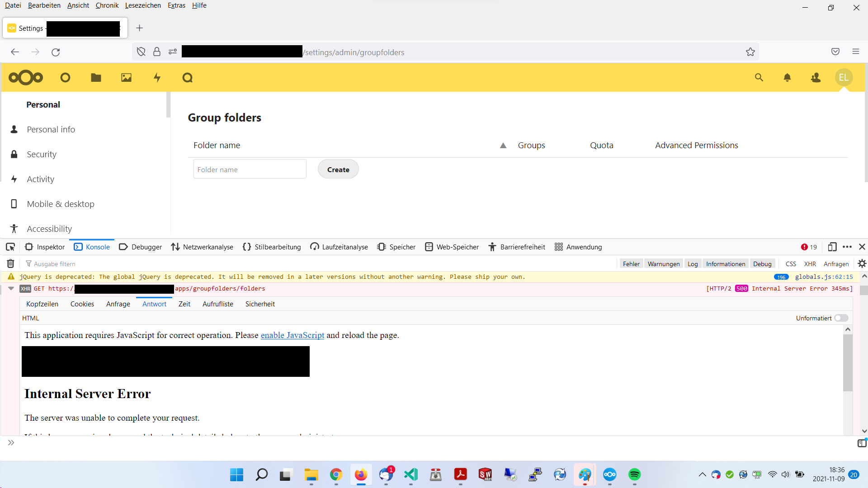Collapse the XHR GET request entry
Image resolution: width=868 pixels, height=488 pixels.
click(10, 288)
